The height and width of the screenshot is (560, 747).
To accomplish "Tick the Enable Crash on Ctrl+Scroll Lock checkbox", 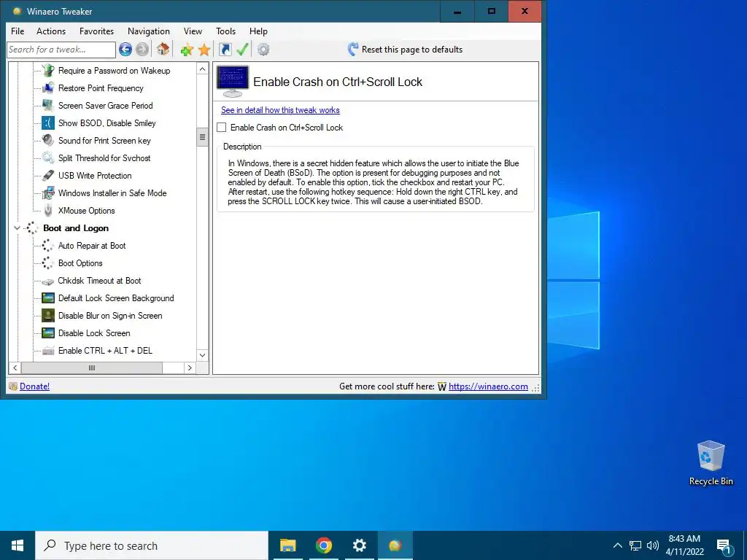I will (222, 127).
